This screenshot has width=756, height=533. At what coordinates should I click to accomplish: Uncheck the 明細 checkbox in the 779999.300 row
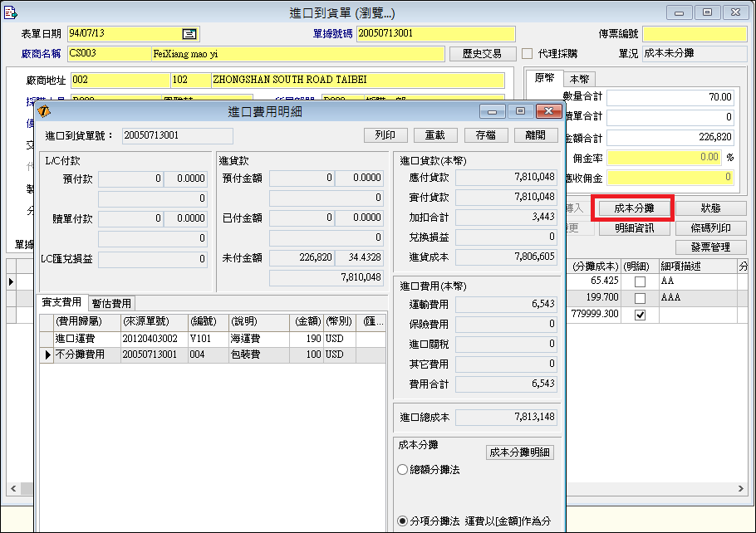click(x=639, y=315)
